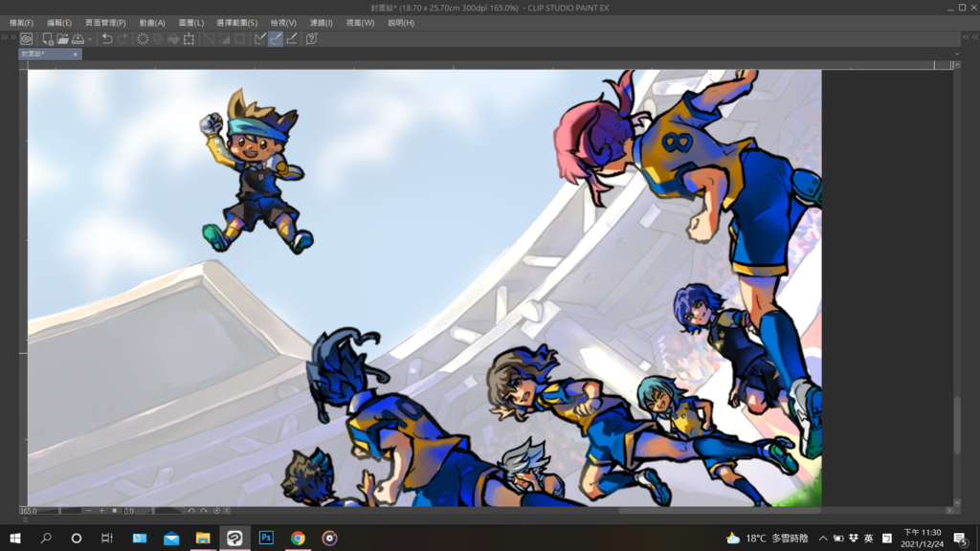Open Windows taskbar search
The width and height of the screenshot is (980, 551).
(46, 538)
